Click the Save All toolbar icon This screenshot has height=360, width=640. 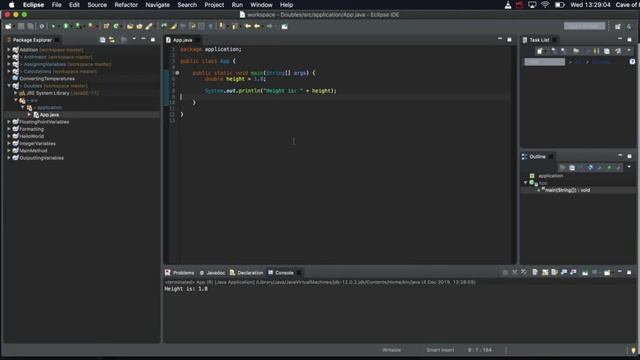point(30,26)
